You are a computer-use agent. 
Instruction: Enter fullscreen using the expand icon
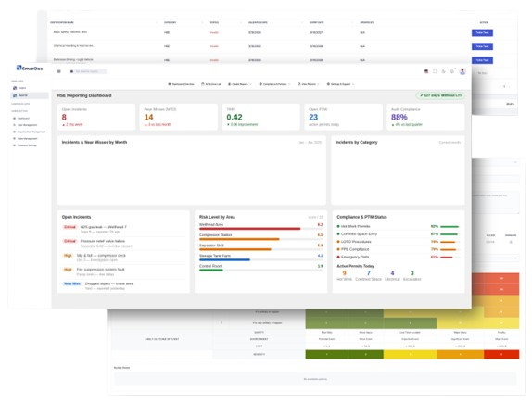(x=435, y=71)
